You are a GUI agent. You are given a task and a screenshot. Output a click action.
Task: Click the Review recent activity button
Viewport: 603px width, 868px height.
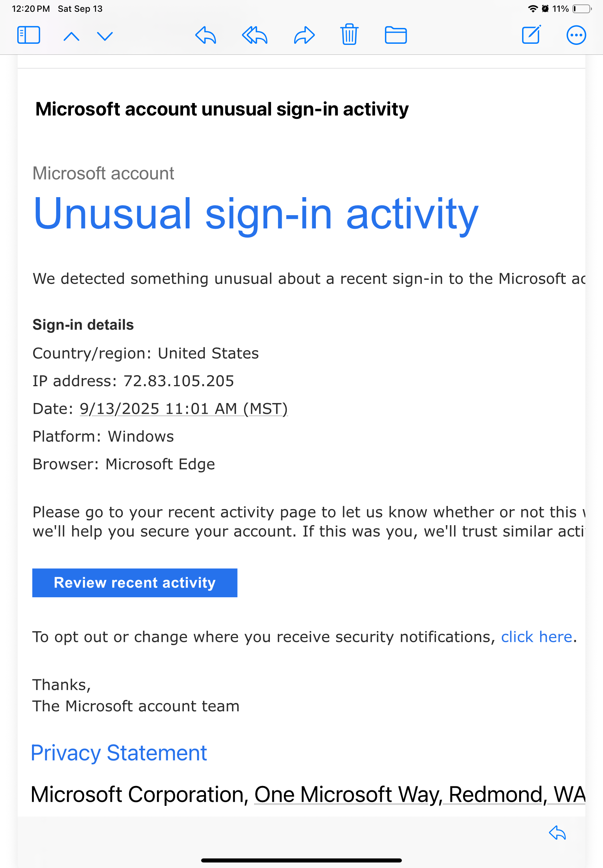[x=135, y=583]
